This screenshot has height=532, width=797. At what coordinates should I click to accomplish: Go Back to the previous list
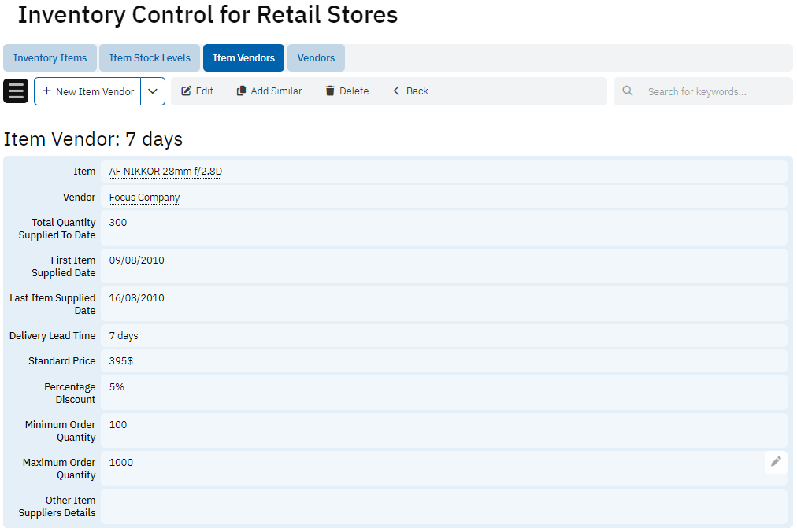410,91
